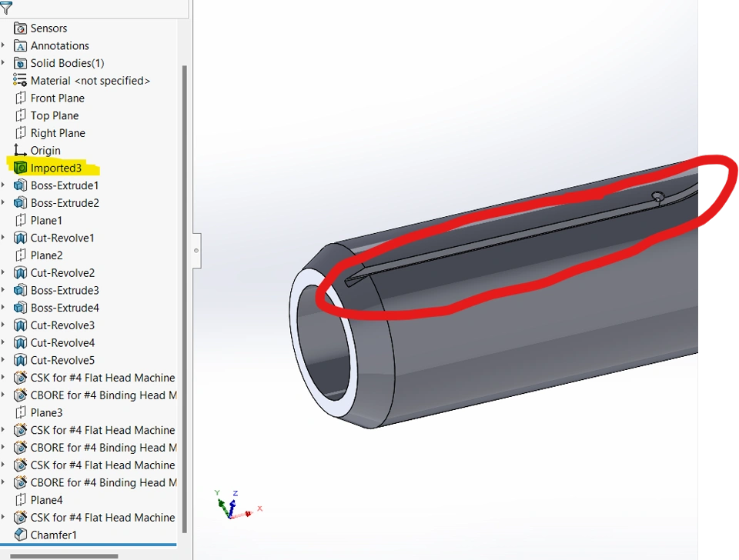
Task: Select the 'Top Plane' label
Action: 55,116
